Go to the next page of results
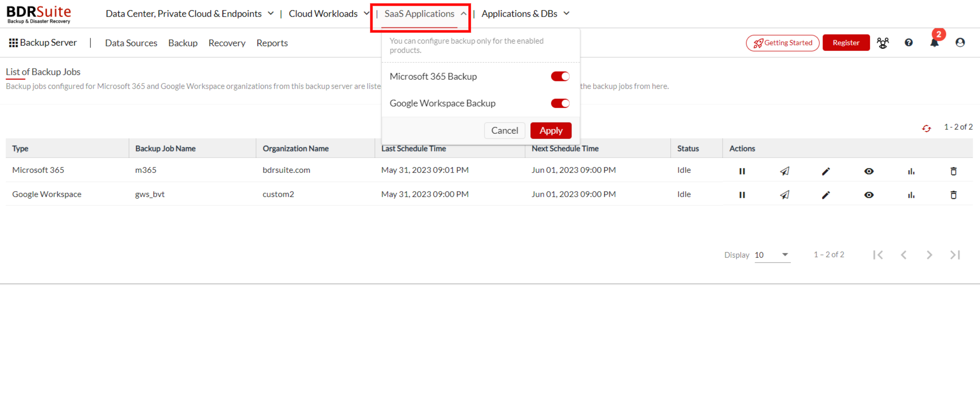Viewport: 980px width, 404px height. pos(929,255)
